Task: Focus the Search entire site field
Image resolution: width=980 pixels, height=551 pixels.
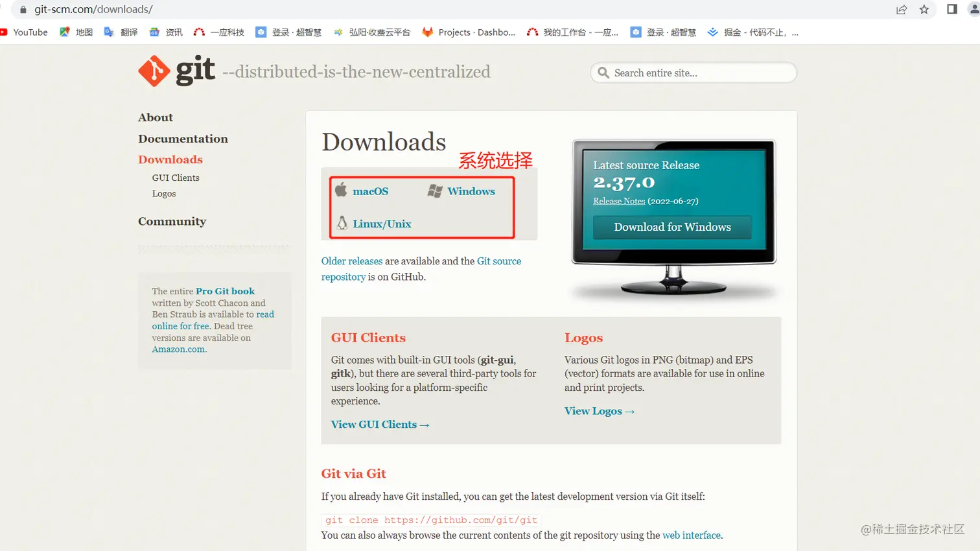Action: tap(694, 73)
